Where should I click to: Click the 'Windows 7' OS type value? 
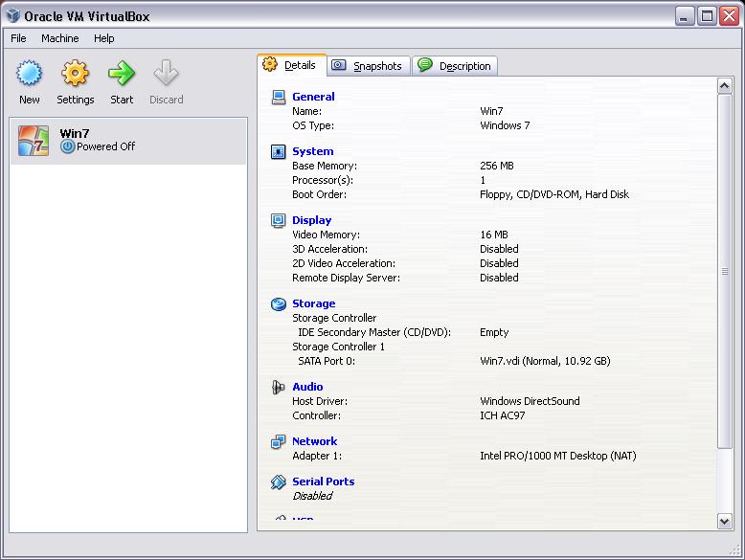point(505,125)
